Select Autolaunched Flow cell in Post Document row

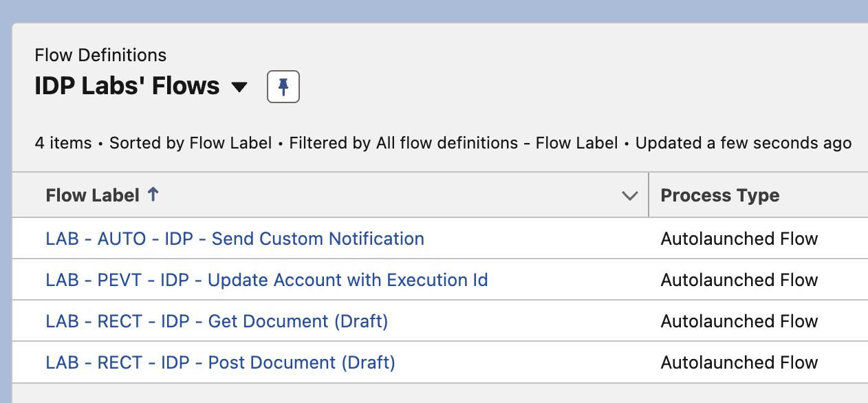(739, 362)
